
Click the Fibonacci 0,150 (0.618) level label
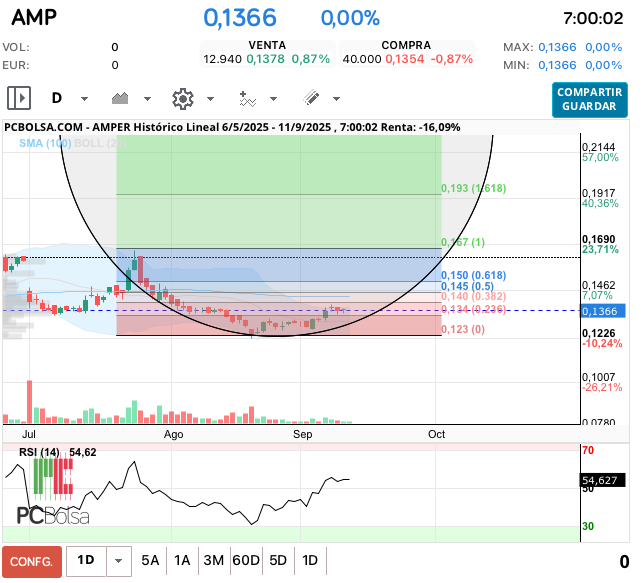[x=474, y=275]
